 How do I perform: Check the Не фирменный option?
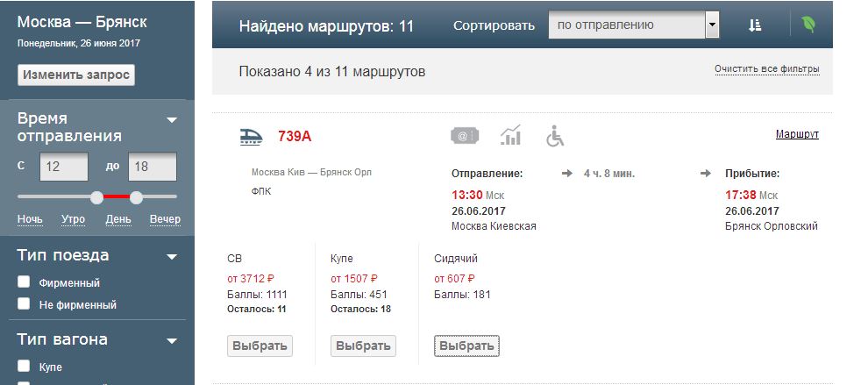(25, 304)
